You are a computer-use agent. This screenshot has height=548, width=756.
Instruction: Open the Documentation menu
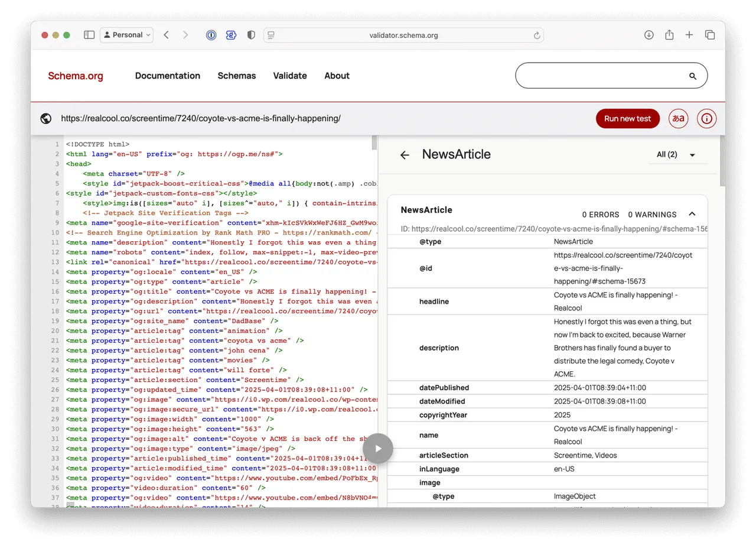tap(168, 76)
